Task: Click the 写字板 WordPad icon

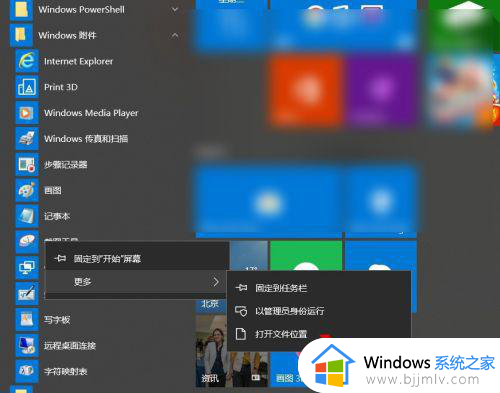Action: (27, 320)
